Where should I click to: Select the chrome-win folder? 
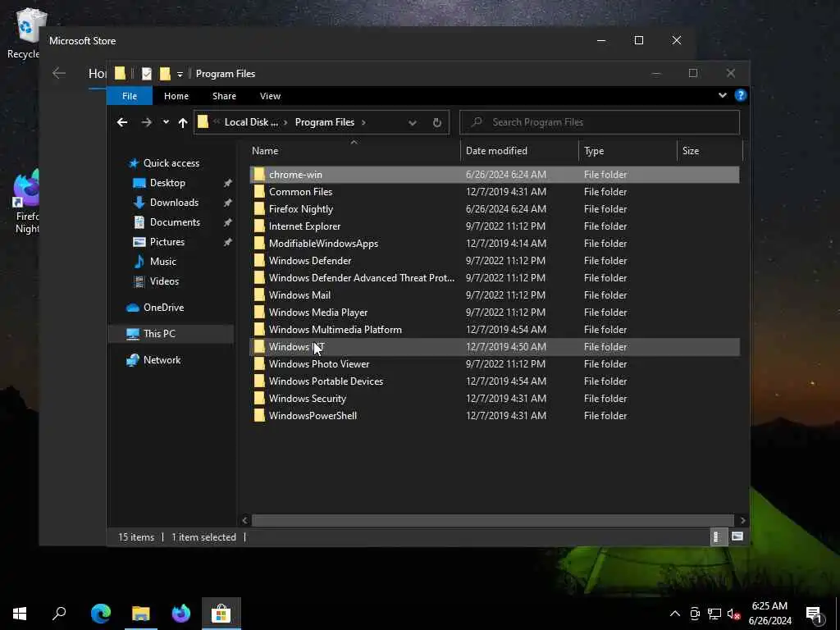coord(494,175)
